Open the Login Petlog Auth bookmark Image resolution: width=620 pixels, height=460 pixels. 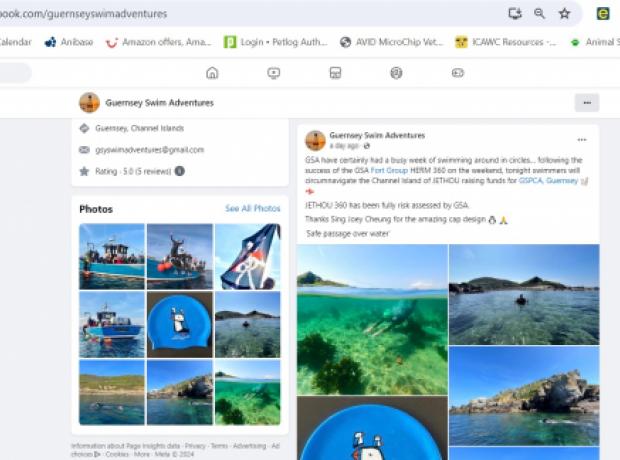pos(276,42)
